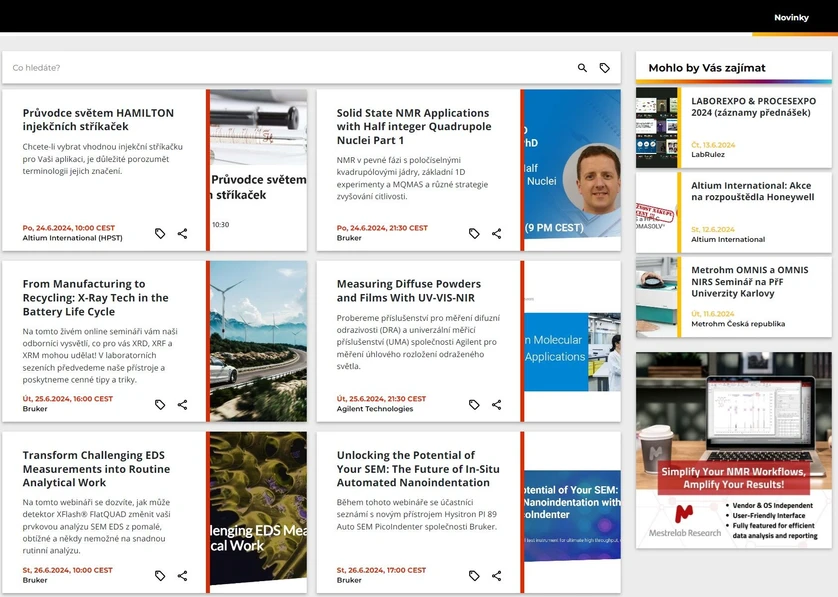Image resolution: width=838 pixels, height=597 pixels.
Task: Click description starting 'Během tohoto webináře'
Action: (x=416, y=514)
